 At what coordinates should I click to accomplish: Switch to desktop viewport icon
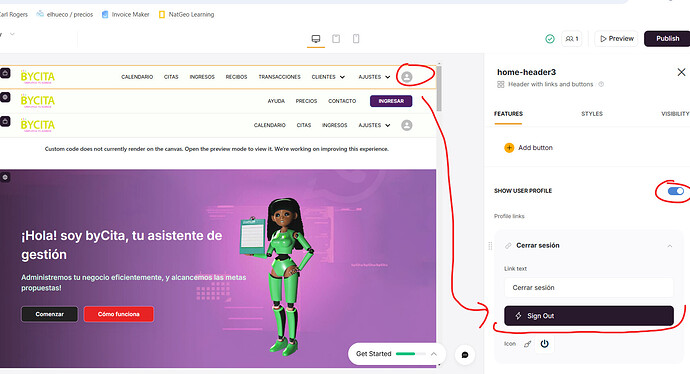[x=316, y=39]
